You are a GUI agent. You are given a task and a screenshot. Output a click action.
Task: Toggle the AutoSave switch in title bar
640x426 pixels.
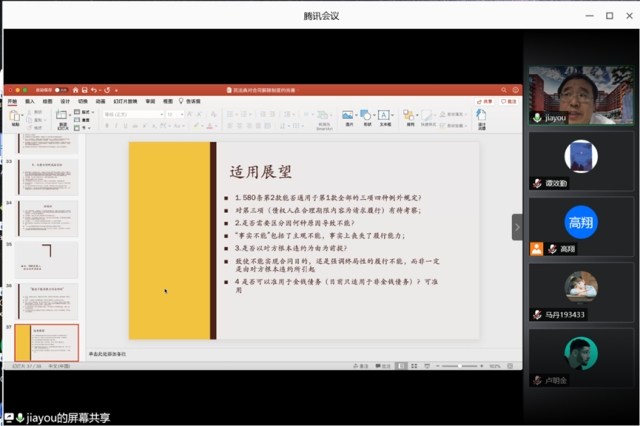[x=60, y=90]
